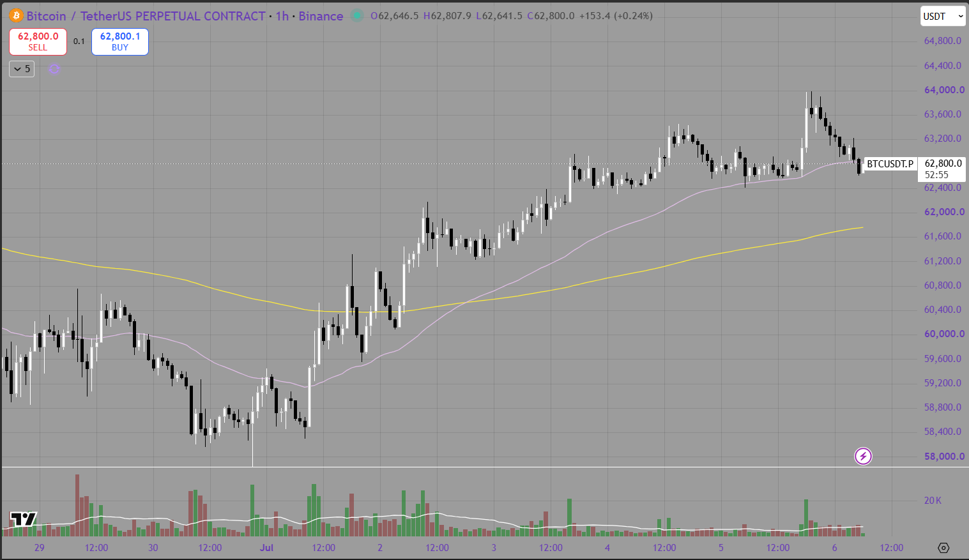This screenshot has width=969, height=560.
Task: Click the TradingView logo in volume pane
Action: click(23, 519)
